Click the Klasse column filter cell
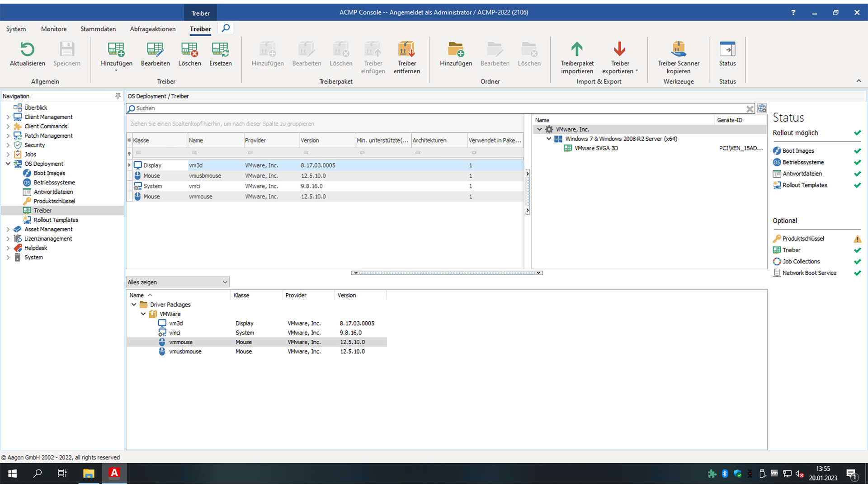This screenshot has width=868, height=488. pos(160,153)
